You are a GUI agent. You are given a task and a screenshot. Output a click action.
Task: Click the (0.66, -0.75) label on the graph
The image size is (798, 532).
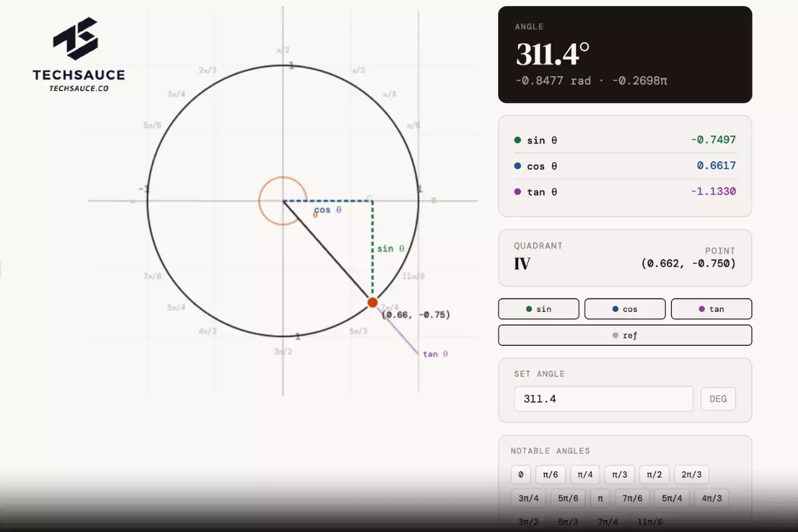(416, 315)
